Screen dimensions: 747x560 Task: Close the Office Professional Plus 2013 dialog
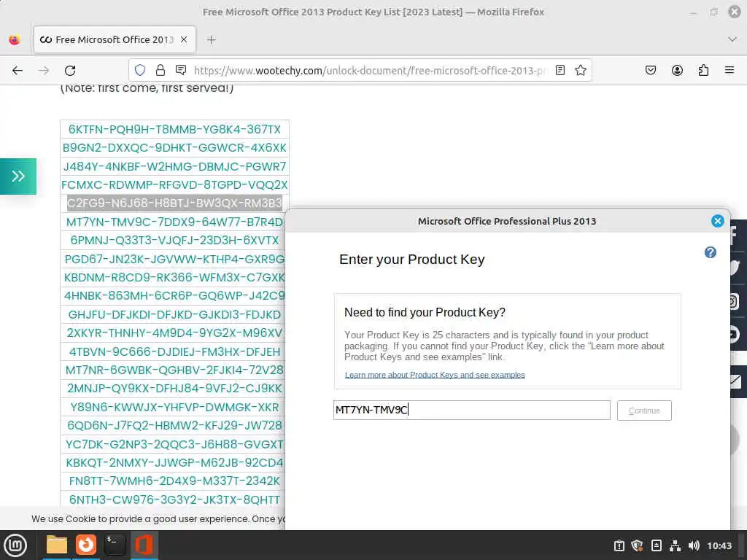(x=718, y=221)
